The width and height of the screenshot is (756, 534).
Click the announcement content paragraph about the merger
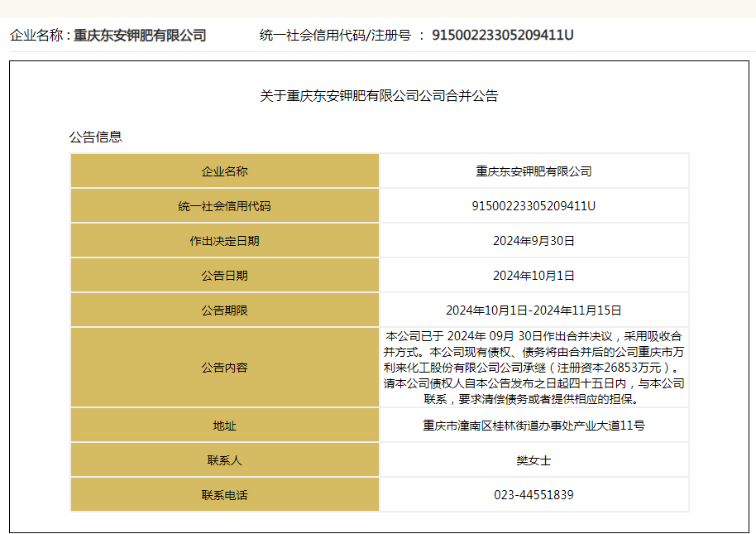coord(534,368)
